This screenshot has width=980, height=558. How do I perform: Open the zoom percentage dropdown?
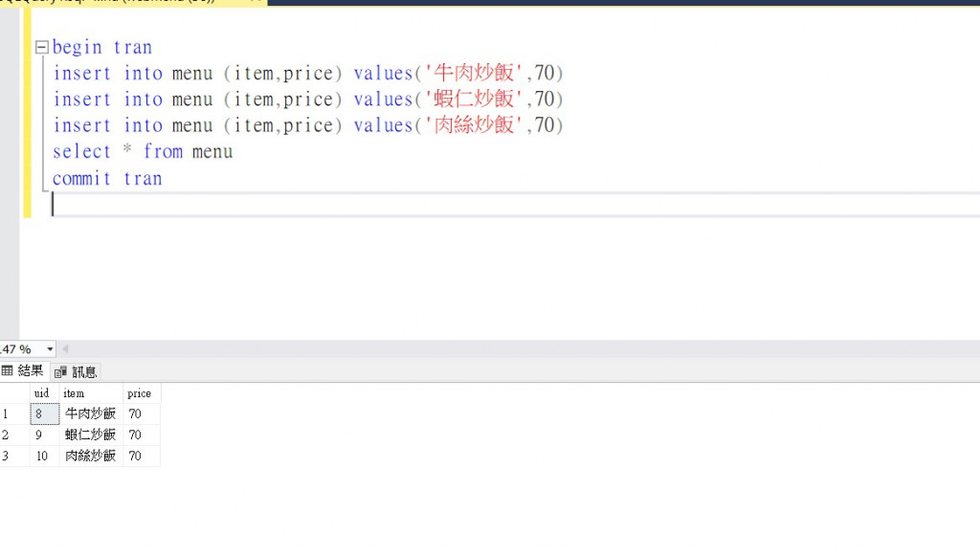50,349
